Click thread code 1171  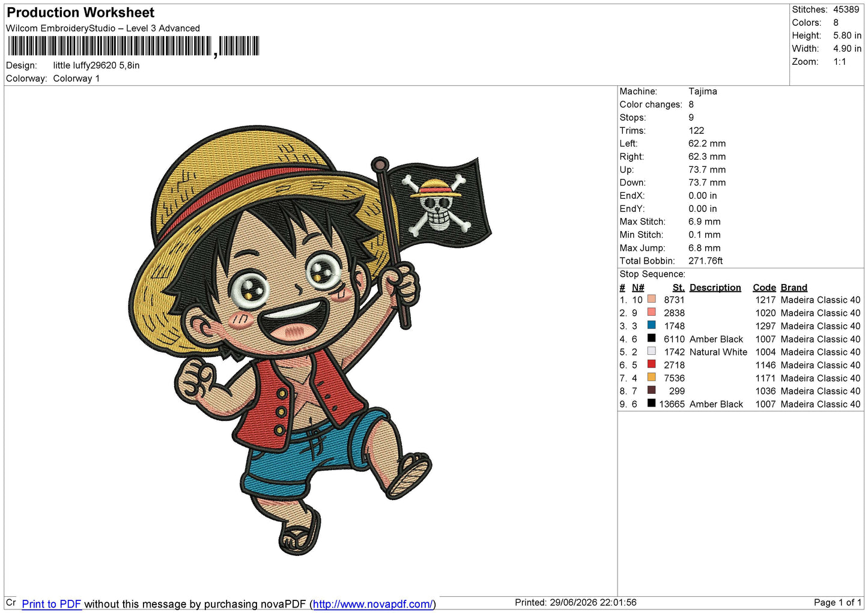pyautogui.click(x=766, y=378)
